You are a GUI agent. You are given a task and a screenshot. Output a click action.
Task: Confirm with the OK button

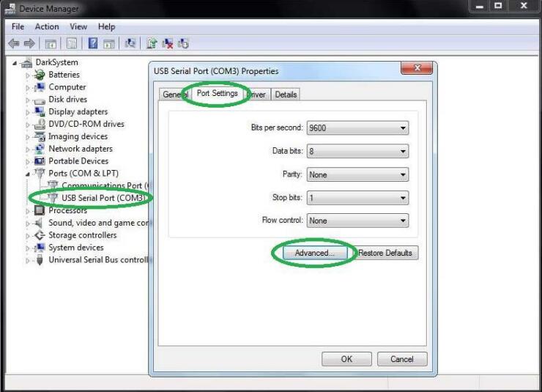(x=346, y=359)
